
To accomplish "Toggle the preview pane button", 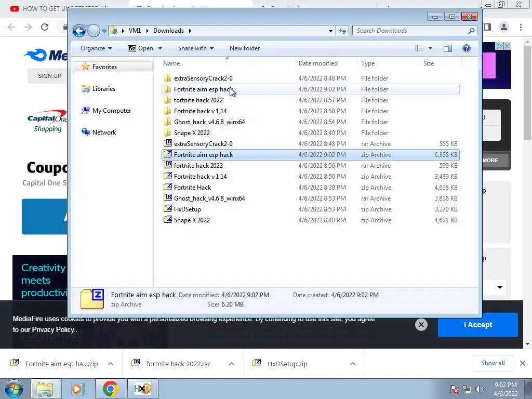I will tap(448, 48).
